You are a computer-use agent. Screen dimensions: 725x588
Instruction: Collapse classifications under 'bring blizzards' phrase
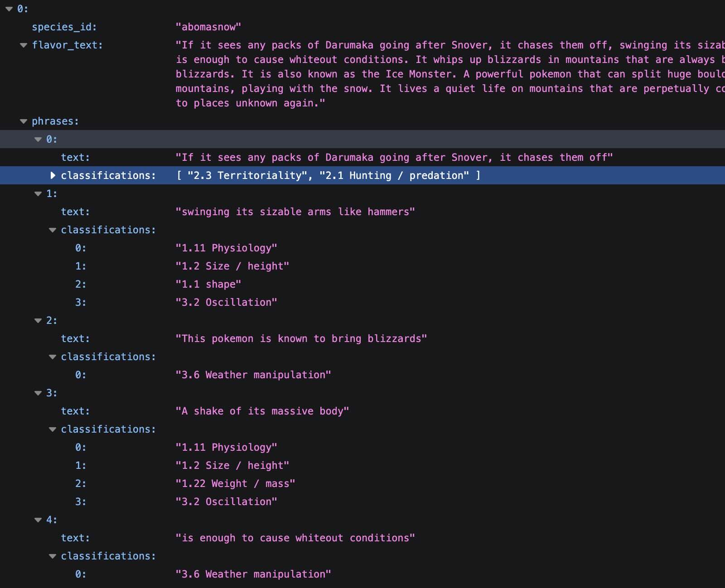click(53, 357)
